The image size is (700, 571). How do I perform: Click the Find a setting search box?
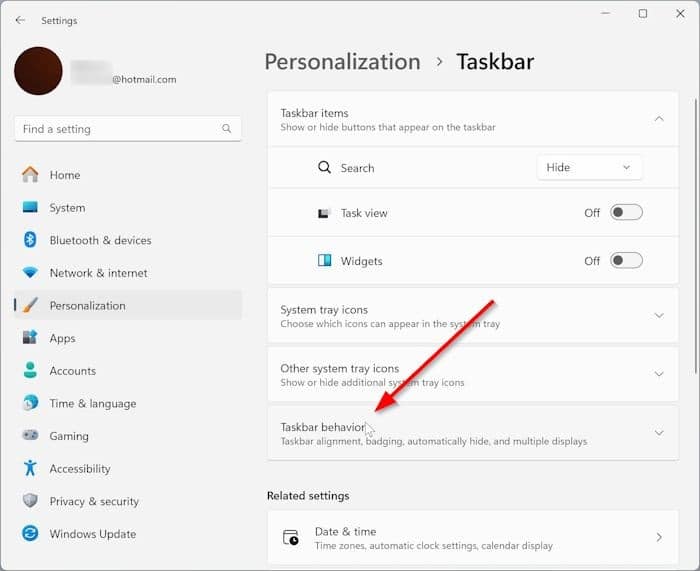click(120, 129)
